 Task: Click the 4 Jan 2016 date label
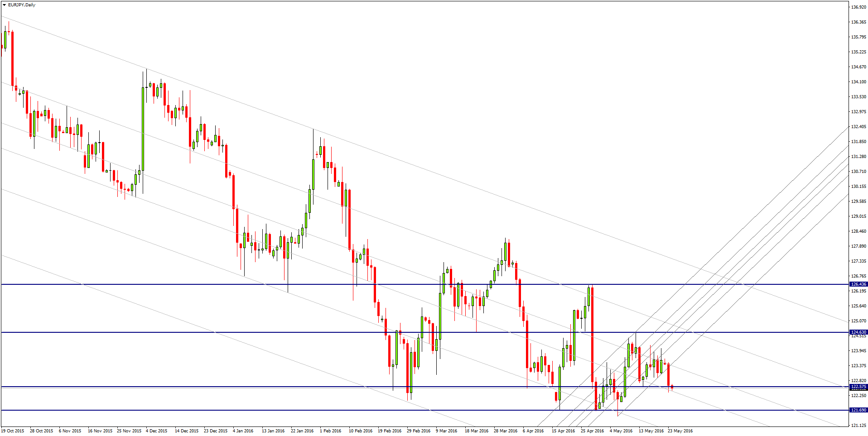click(243, 431)
